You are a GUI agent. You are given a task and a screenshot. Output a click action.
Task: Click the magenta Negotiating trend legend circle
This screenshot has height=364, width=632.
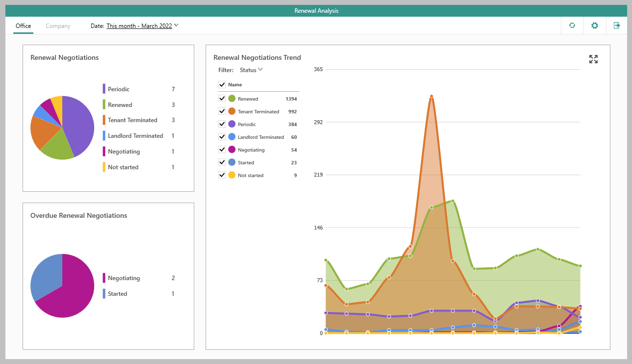tap(232, 150)
